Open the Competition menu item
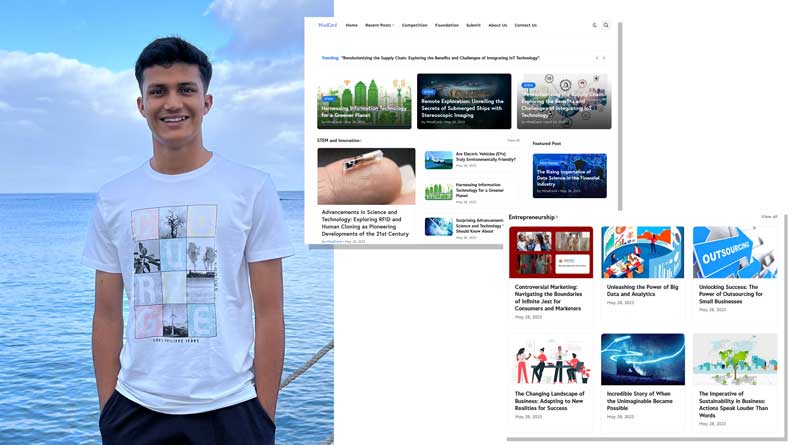800x445 pixels. click(x=414, y=25)
